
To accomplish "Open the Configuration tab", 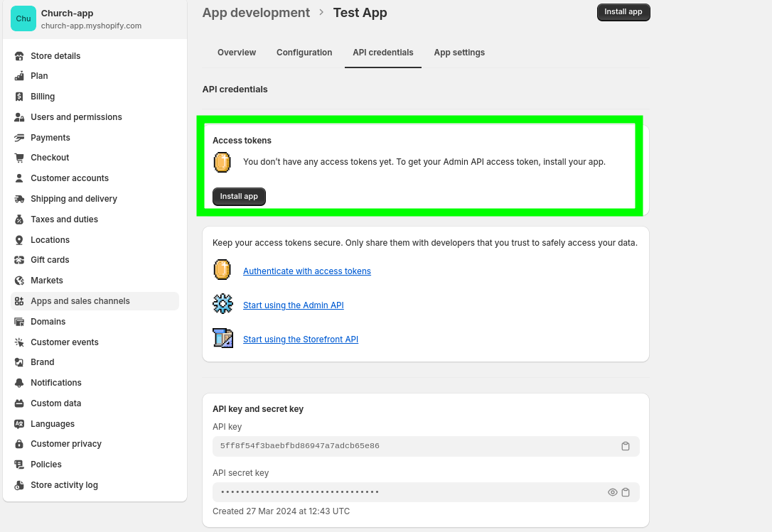I will click(304, 53).
